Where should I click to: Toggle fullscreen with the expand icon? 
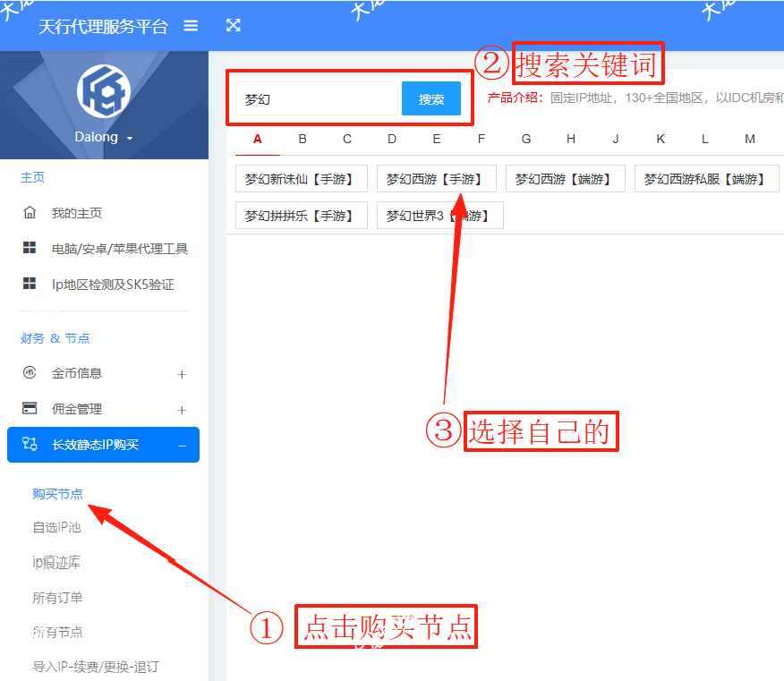[233, 26]
